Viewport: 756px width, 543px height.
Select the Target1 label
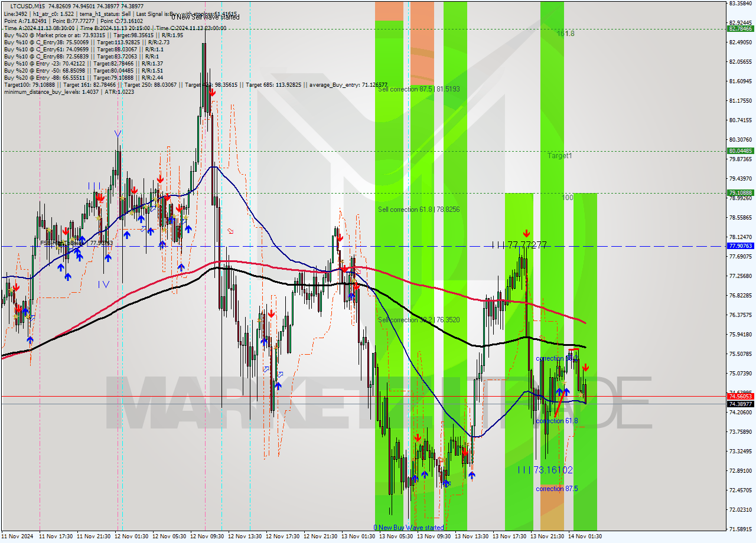coord(559,156)
